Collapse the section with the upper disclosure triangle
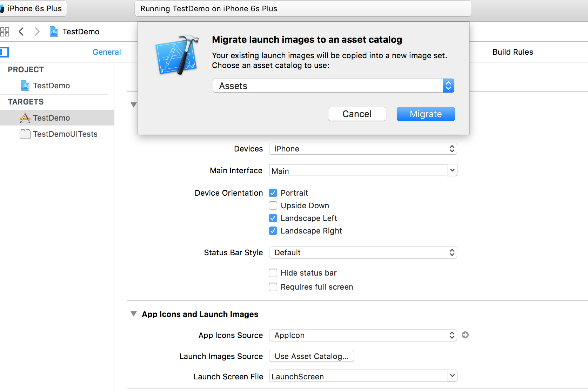 coord(134,104)
